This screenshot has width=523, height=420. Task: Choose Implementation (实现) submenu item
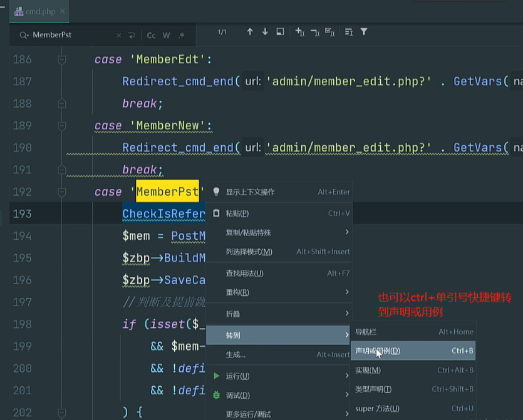point(413,370)
